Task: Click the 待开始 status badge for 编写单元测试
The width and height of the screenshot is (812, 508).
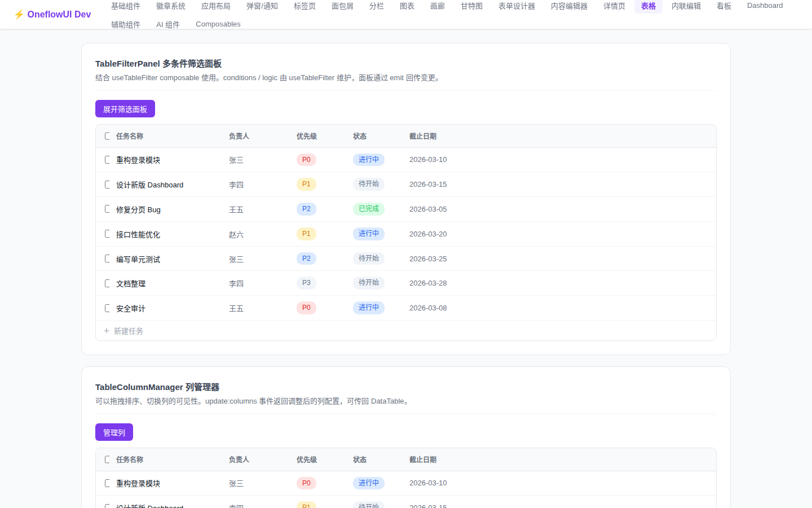Action: tap(369, 259)
